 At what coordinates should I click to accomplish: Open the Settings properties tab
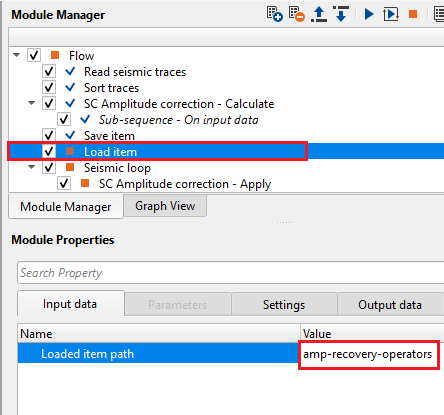[x=284, y=304]
